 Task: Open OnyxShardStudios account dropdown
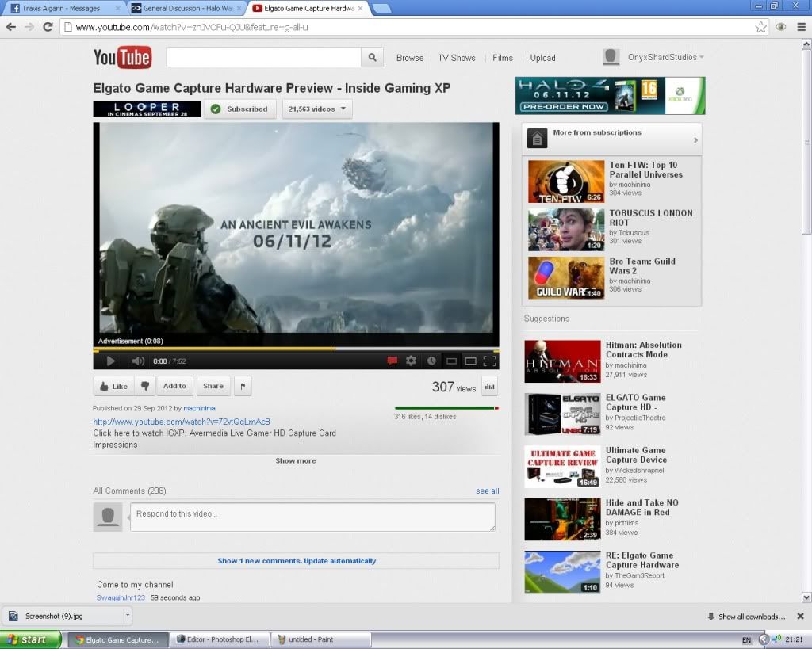click(653, 57)
